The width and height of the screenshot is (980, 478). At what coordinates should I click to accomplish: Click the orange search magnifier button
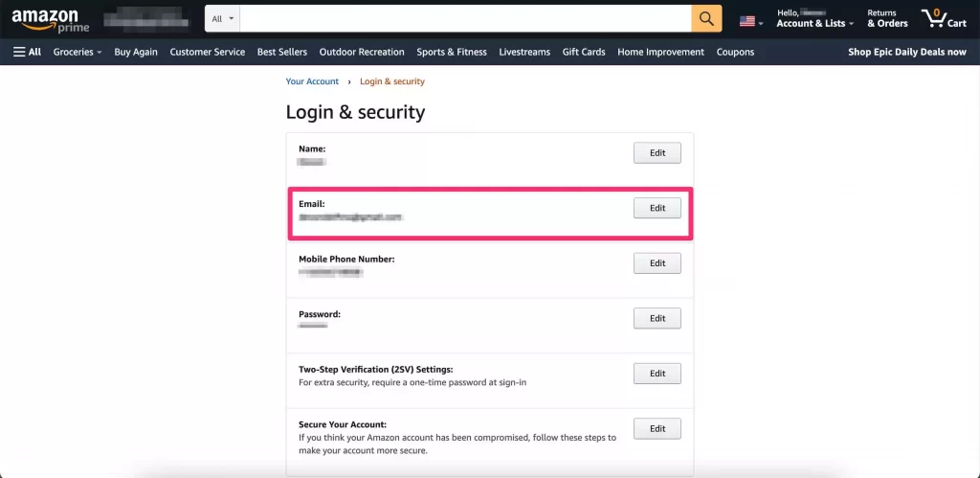pos(706,18)
